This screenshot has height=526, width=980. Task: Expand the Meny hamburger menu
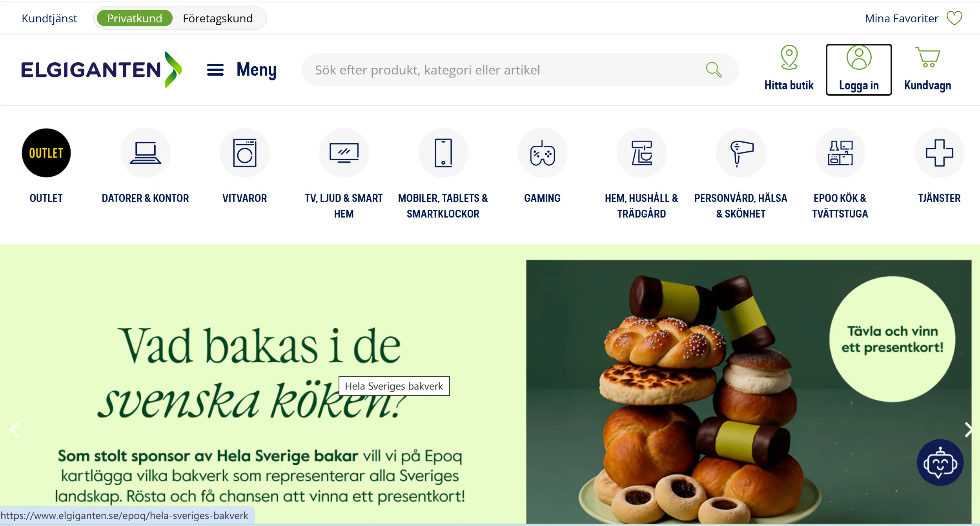242,70
